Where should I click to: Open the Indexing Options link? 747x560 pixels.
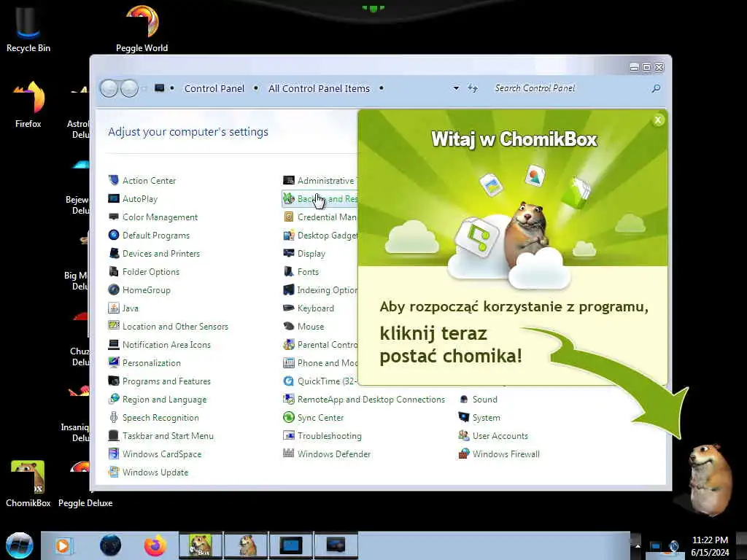(328, 289)
